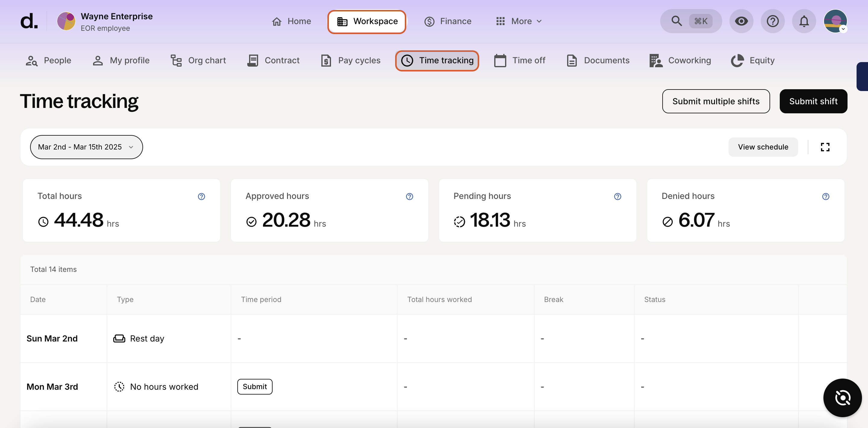Expand the More menu
This screenshot has width=868, height=428.
tap(519, 21)
